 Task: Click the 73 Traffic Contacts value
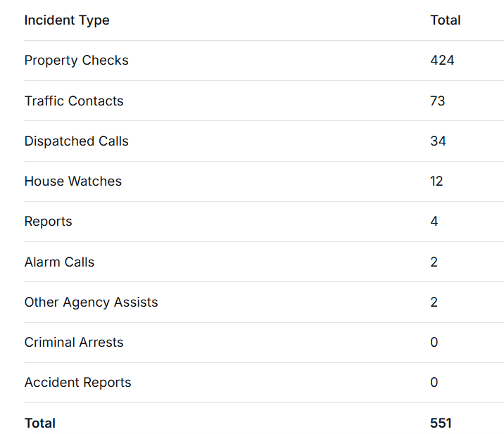438,101
